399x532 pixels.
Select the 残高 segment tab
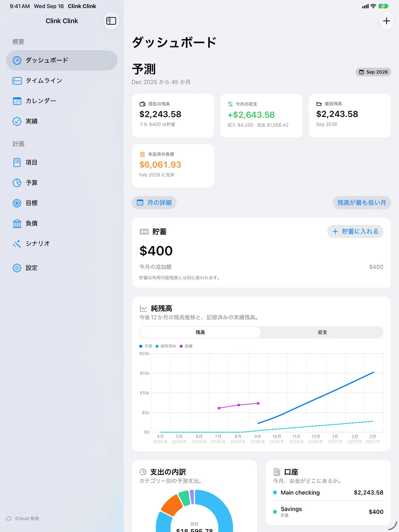pyautogui.click(x=200, y=332)
